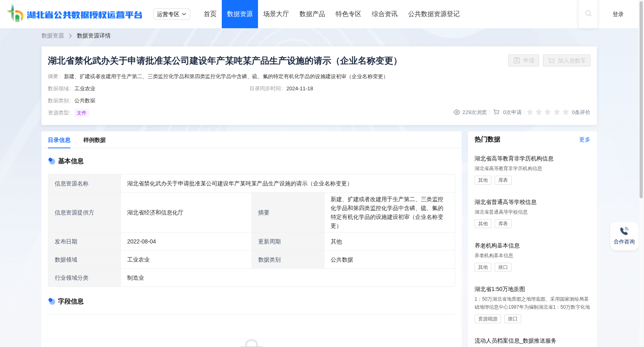Click the 合作咨询 phone icon
Viewport: 644px width, 347px height.
(x=624, y=231)
